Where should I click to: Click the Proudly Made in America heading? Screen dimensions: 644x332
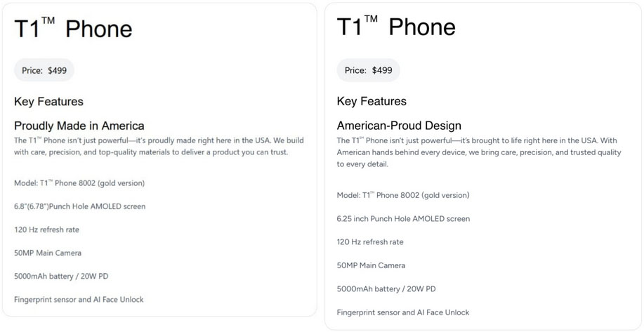click(79, 126)
